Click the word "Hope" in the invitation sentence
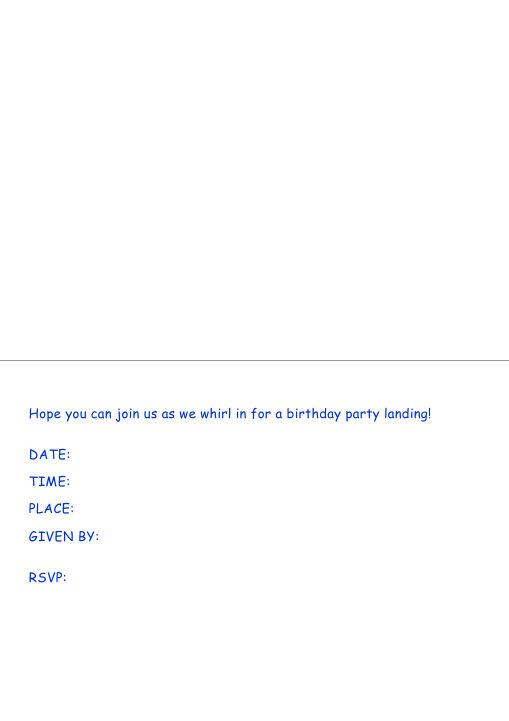This screenshot has height=721, width=509. pyautogui.click(x=45, y=414)
